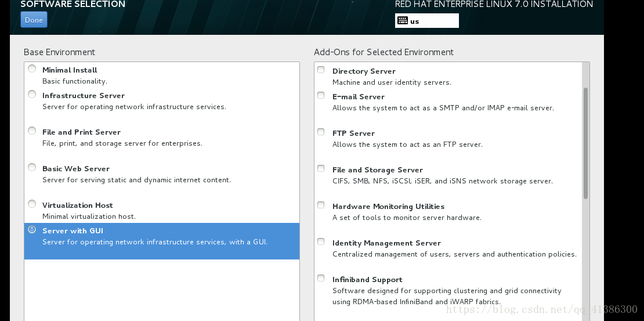The image size is (644, 321).
Task: Click the Server with GUI description row
Action: [162, 241]
